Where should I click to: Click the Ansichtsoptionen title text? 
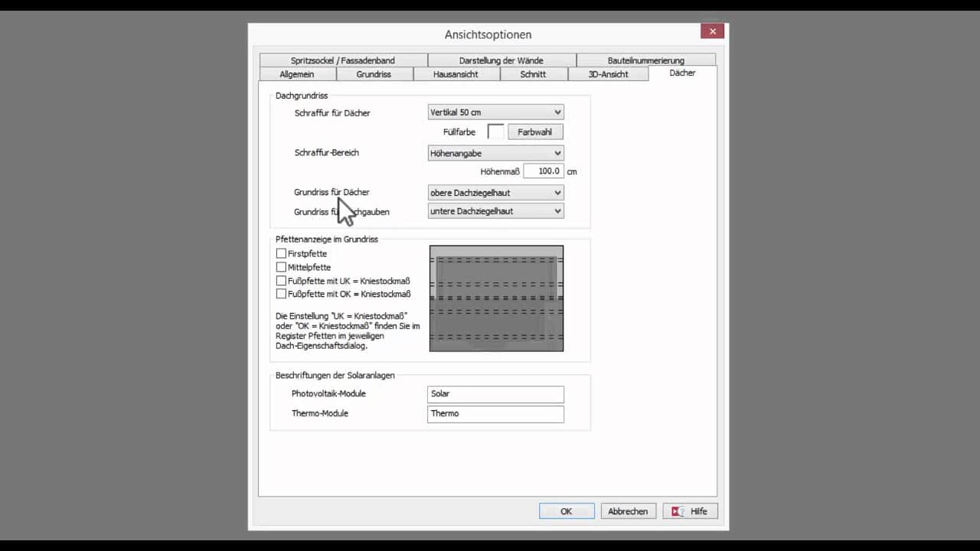pyautogui.click(x=488, y=34)
